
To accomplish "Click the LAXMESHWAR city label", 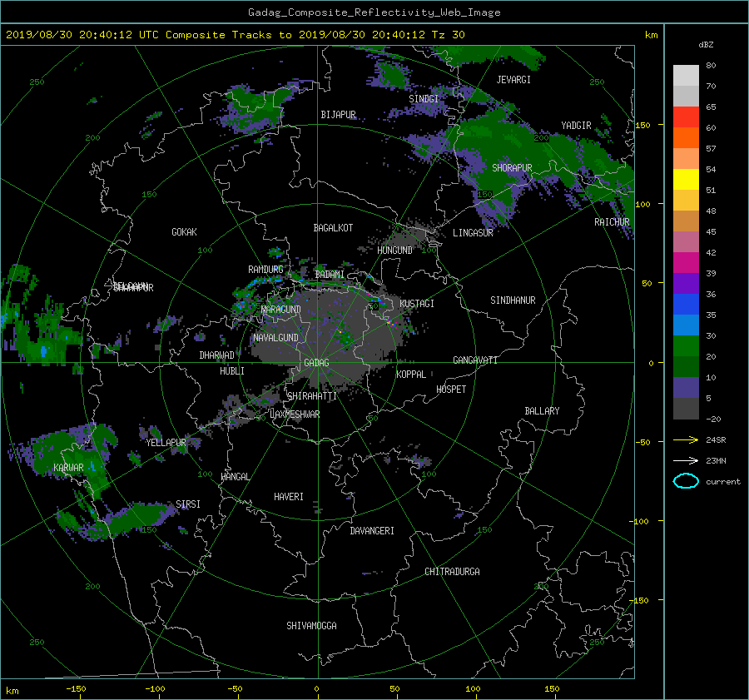I will coord(295,415).
